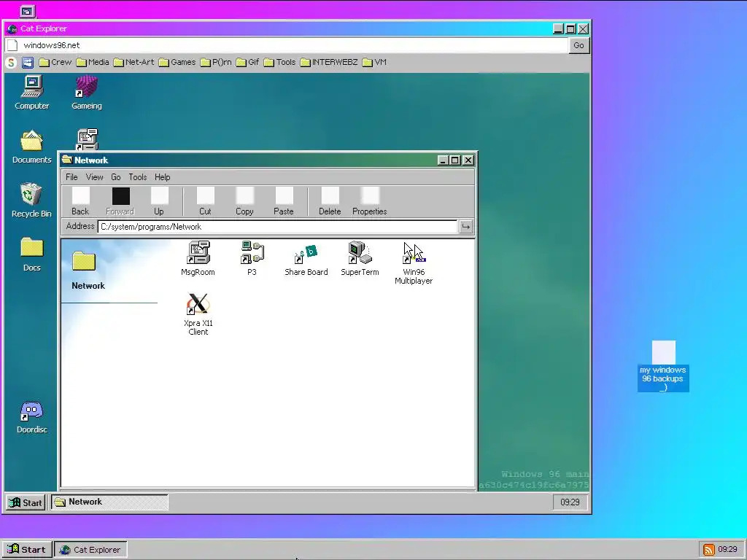747x560 pixels.
Task: Click the inner taskbar clock 09:29
Action: (570, 502)
